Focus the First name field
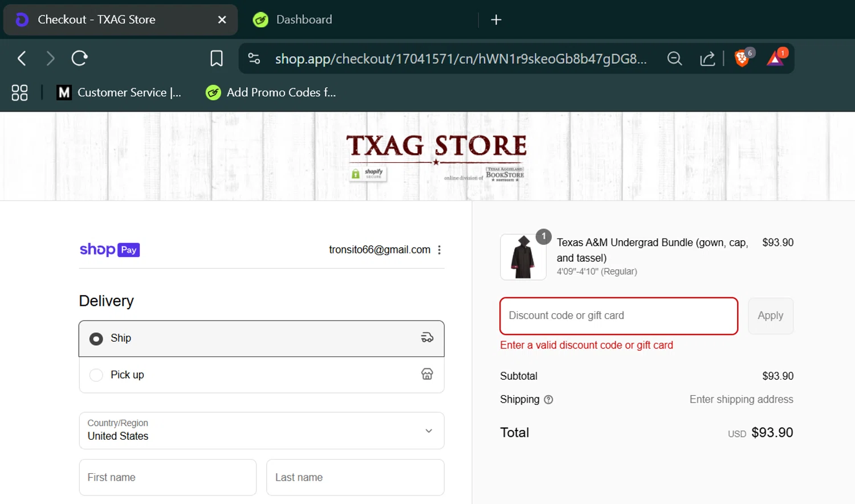 tap(168, 477)
